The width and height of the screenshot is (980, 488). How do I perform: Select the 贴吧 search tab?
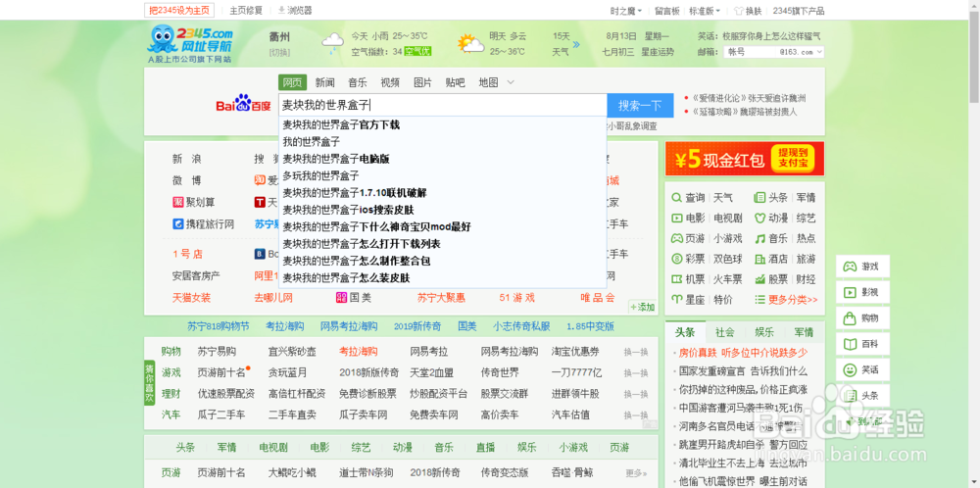tap(455, 82)
